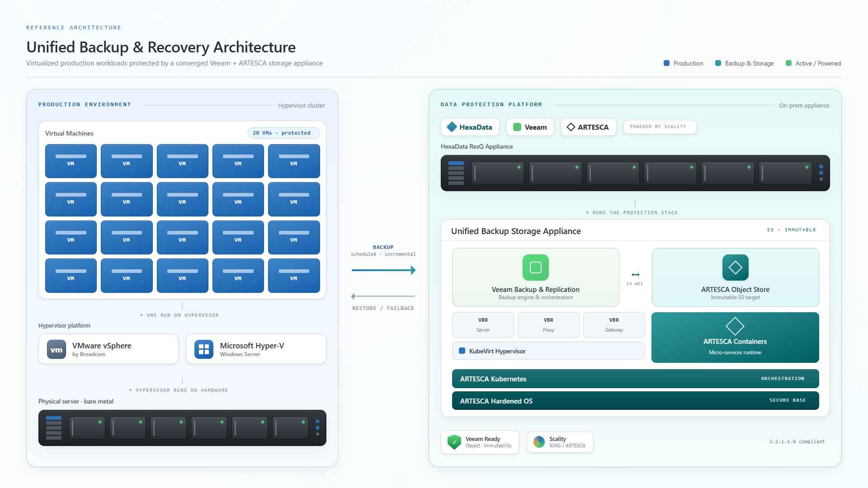The width and height of the screenshot is (868, 488).
Task: Click the "RESTORE / FAILBACK" label
Action: (x=383, y=308)
